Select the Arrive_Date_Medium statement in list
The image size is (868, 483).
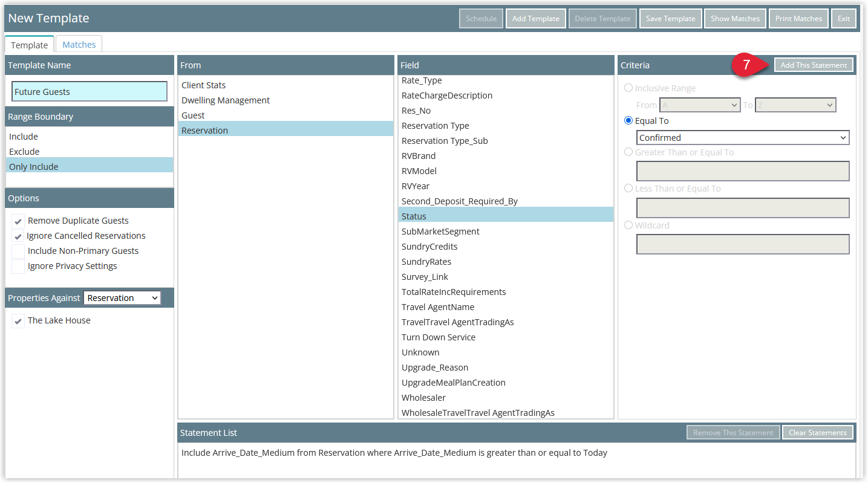(x=394, y=453)
